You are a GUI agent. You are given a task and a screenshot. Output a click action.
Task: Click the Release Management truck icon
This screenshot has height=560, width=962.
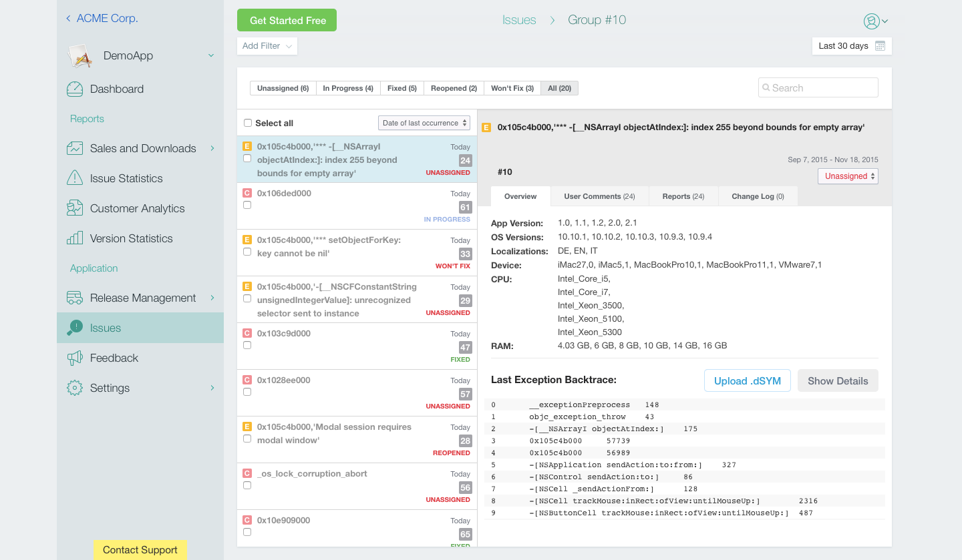pos(75,298)
